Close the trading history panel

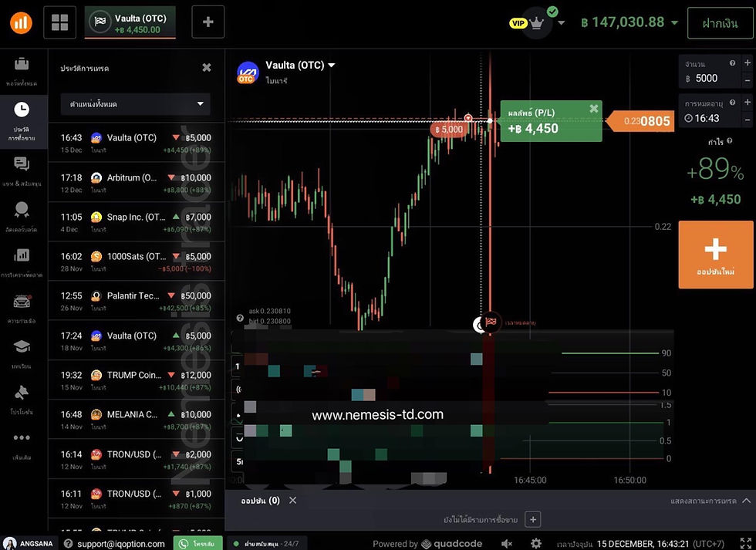207,67
